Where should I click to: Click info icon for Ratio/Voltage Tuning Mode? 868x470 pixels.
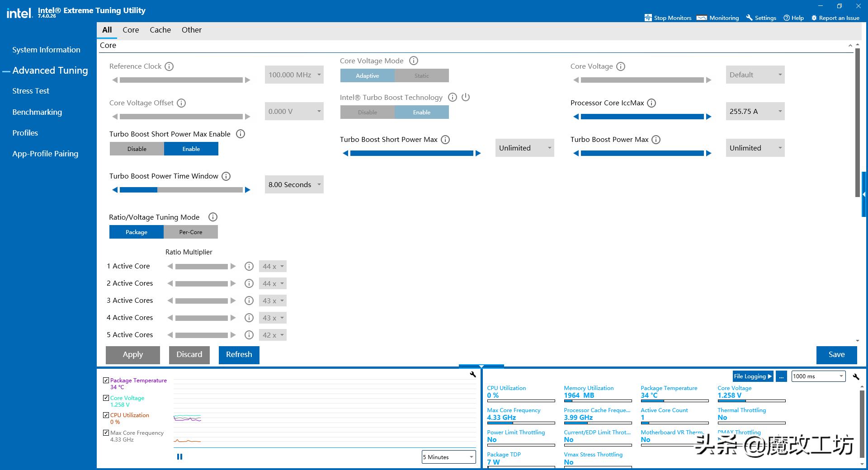click(212, 217)
